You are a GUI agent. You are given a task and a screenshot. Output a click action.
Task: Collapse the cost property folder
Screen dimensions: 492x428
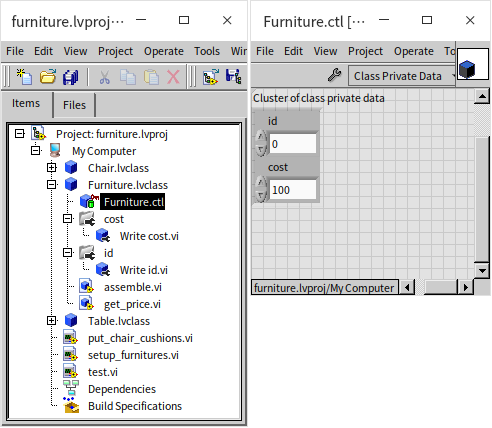pos(68,219)
